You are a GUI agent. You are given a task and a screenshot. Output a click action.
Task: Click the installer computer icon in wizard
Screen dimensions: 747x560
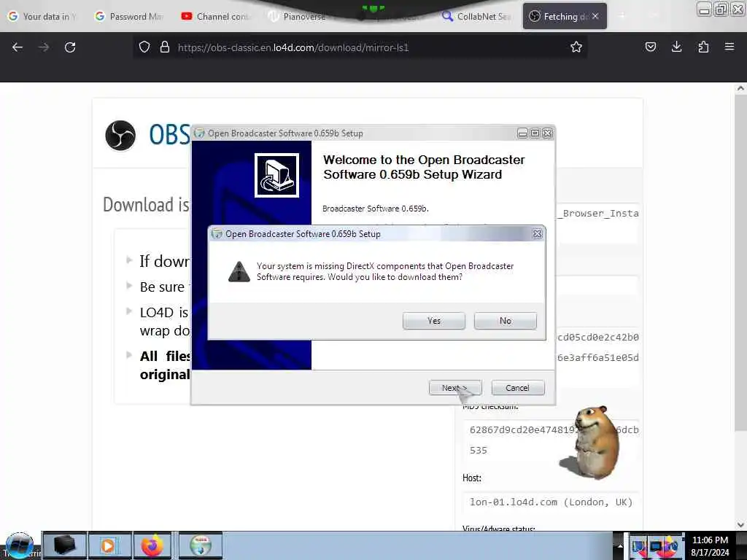point(276,175)
